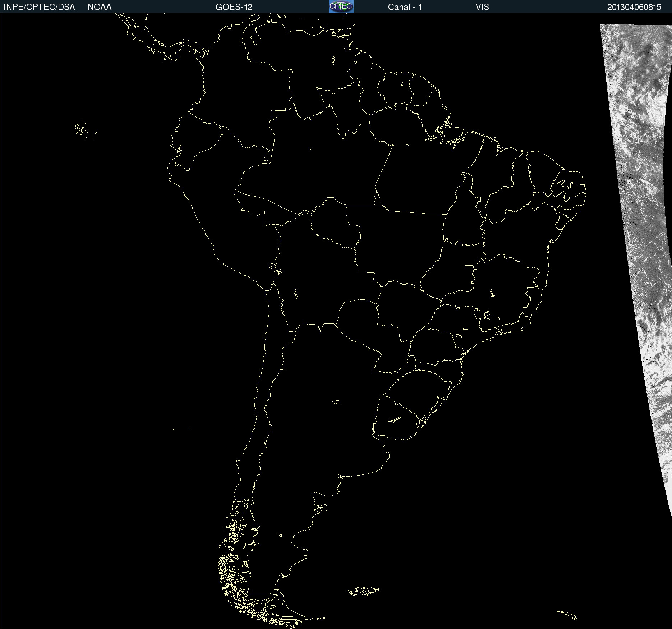This screenshot has height=629, width=672.
Task: Click the INPE/CPTEC/DSA header text
Action: 39,7
